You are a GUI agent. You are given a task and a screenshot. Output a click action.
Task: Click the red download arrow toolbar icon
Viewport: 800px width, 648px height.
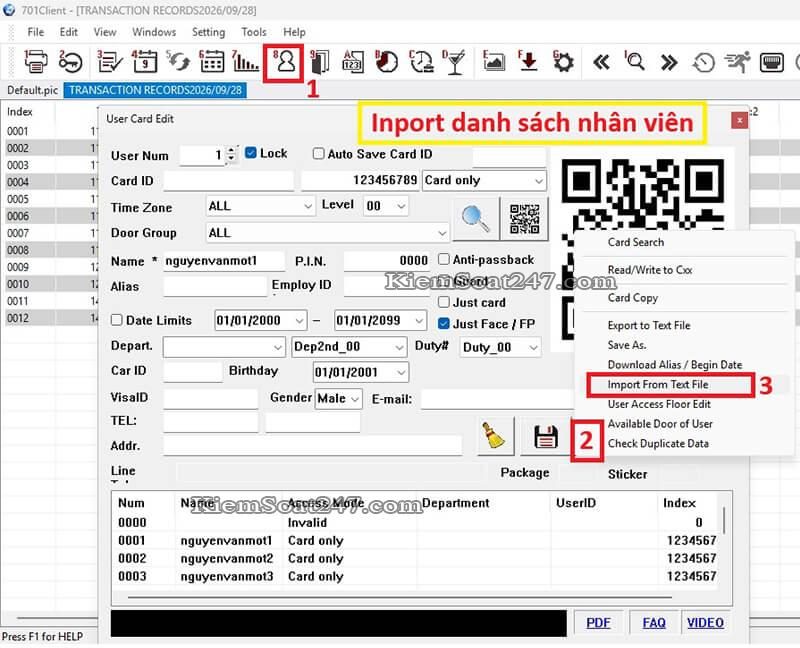pyautogui.click(x=529, y=62)
